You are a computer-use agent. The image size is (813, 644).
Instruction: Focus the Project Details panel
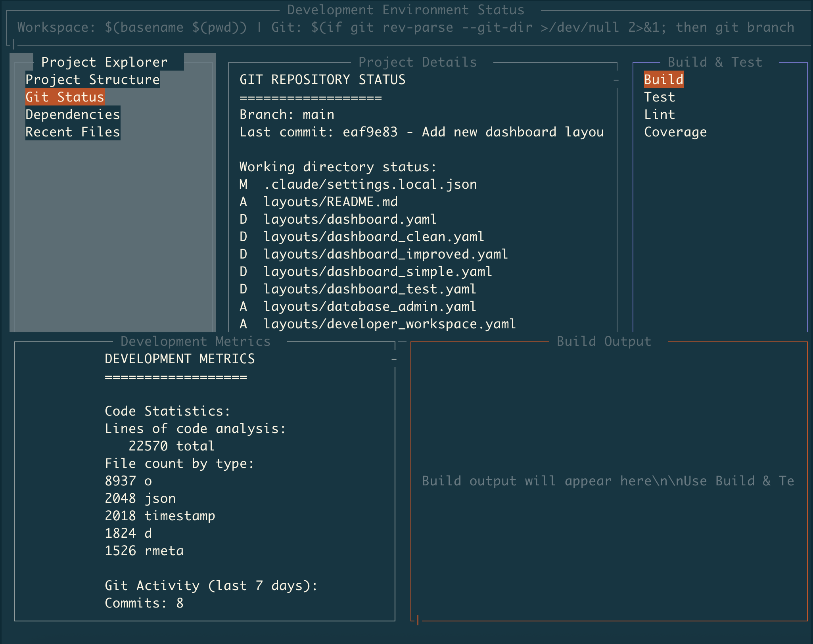click(417, 61)
